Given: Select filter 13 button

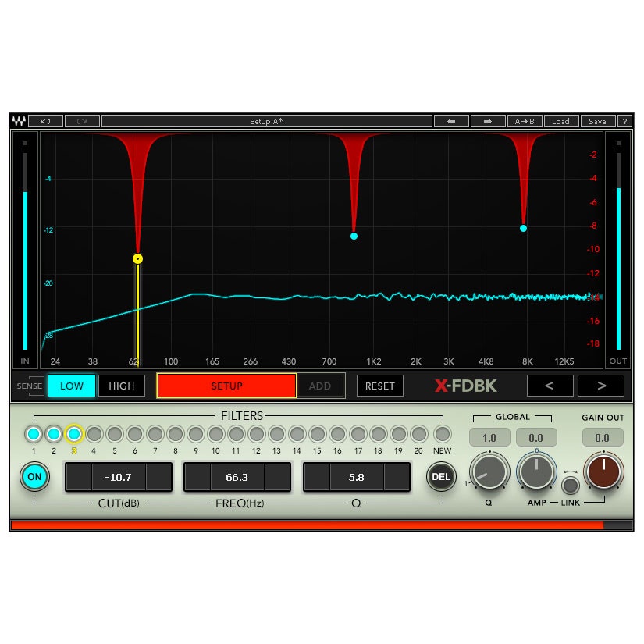Looking at the screenshot, I should 277,434.
